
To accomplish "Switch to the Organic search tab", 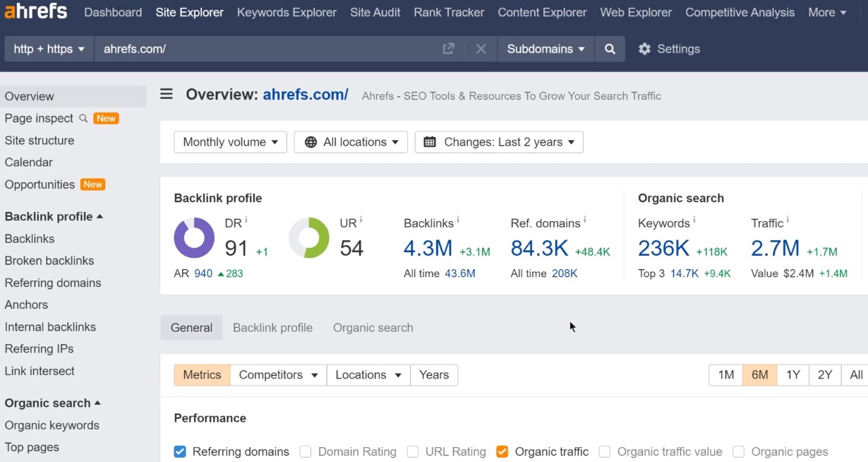I will tap(373, 328).
